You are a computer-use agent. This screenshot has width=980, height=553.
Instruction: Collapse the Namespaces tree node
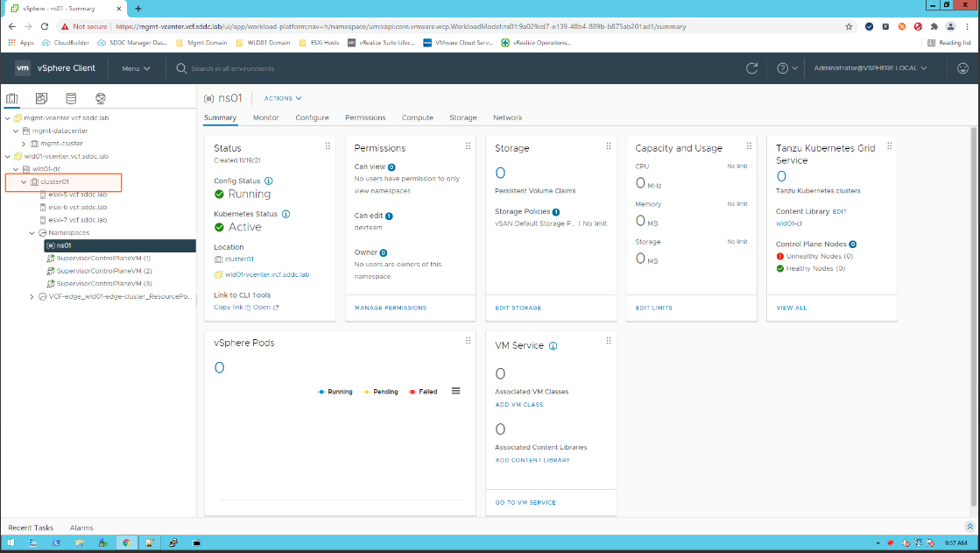[32, 233]
